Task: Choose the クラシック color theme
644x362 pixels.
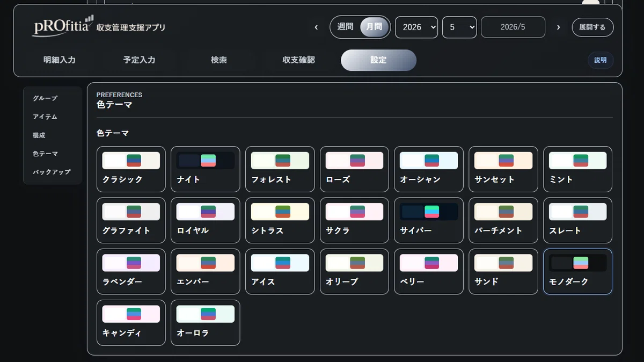Action: point(131,169)
